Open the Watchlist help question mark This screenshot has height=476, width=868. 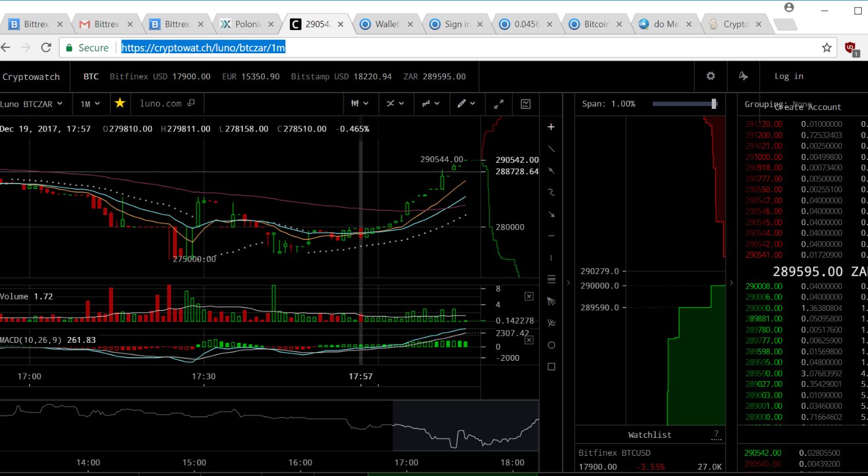(x=716, y=434)
